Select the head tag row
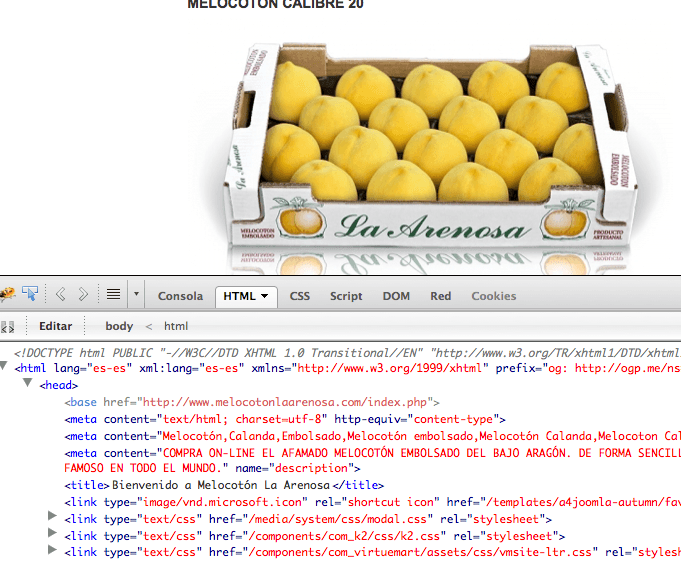This screenshot has height=561, width=681. tap(59, 385)
